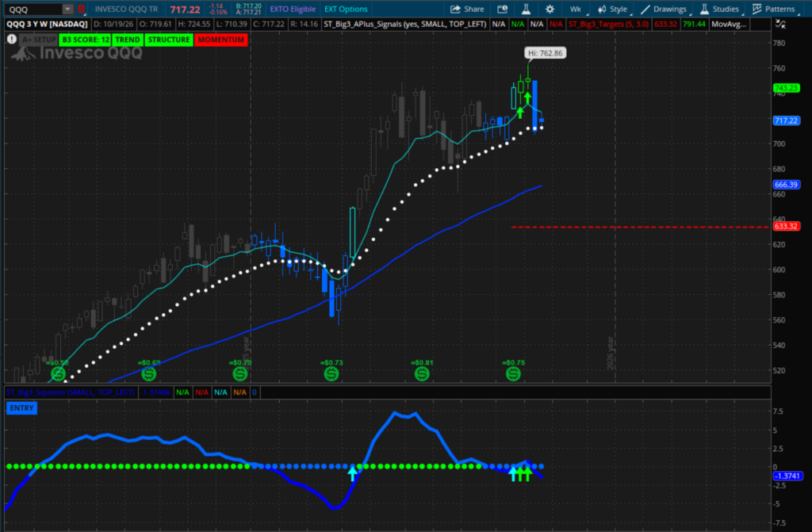Image resolution: width=812 pixels, height=532 pixels.
Task: Click the orange N/A squeeze header value
Action: 239,392
